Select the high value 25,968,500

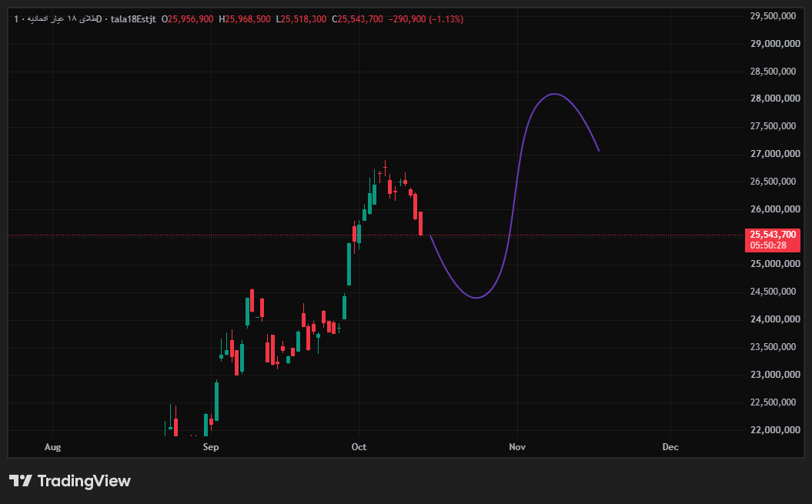pos(248,19)
